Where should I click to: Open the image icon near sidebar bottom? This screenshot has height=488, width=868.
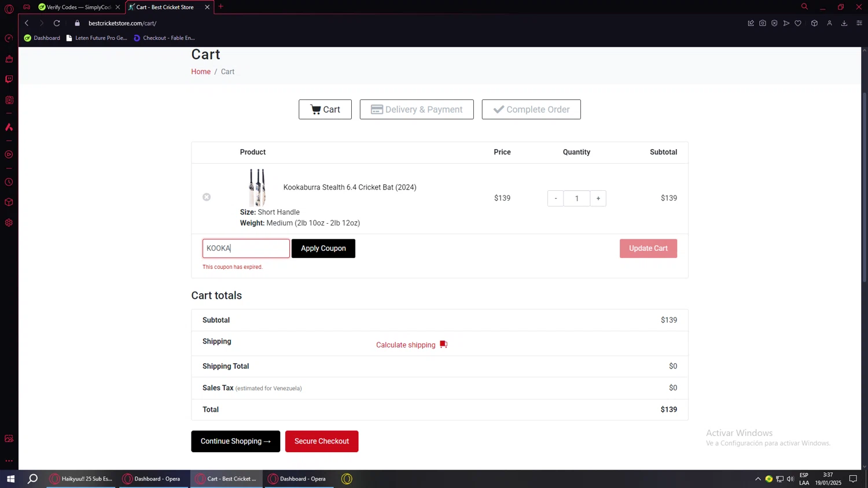(x=9, y=438)
